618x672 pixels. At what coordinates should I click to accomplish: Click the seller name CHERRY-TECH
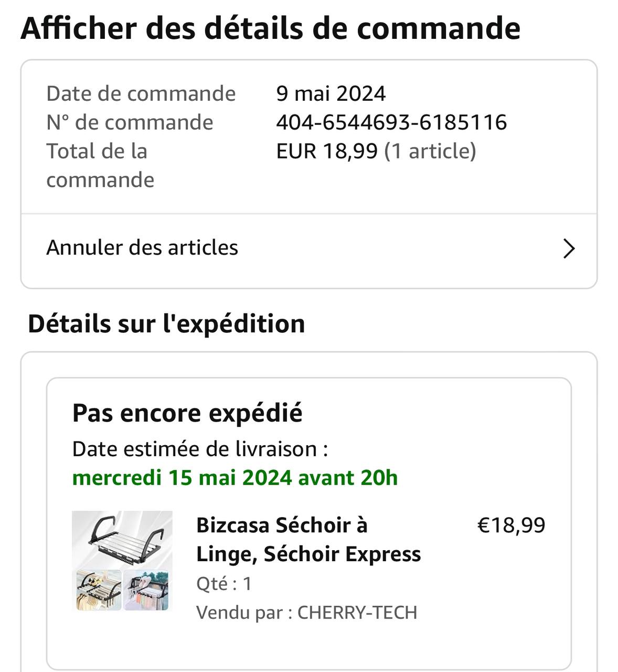pyautogui.click(x=357, y=612)
